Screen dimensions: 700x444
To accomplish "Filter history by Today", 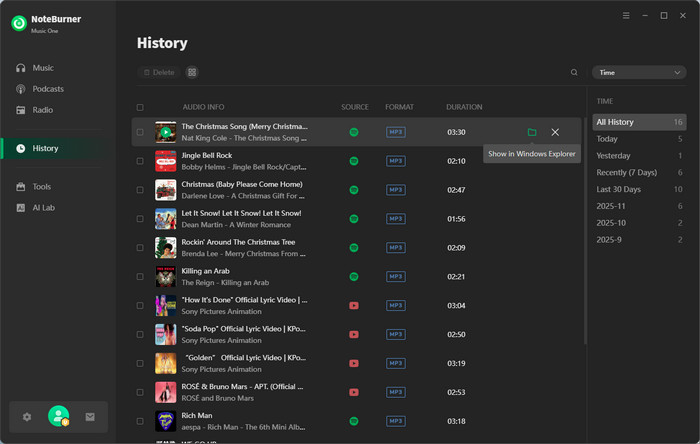I will click(x=639, y=139).
